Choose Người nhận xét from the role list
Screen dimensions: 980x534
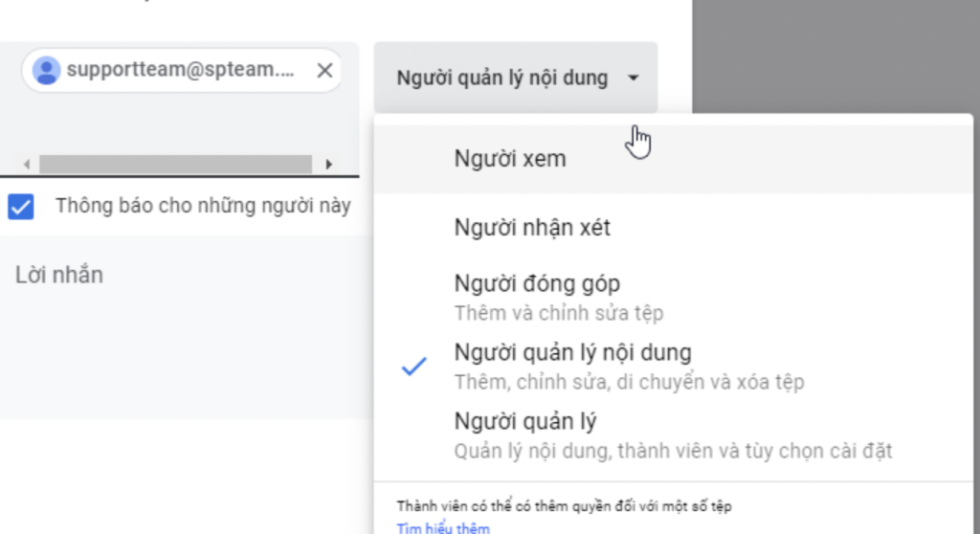[x=532, y=228]
